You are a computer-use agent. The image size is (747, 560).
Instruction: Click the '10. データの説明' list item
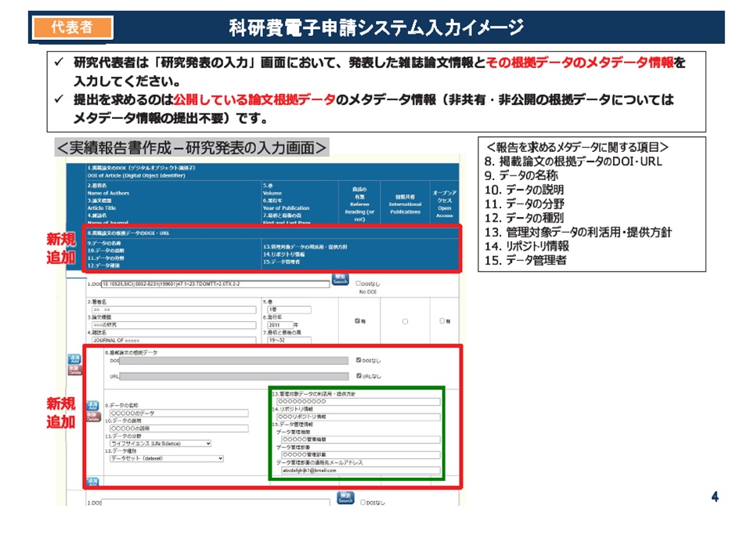(x=524, y=190)
